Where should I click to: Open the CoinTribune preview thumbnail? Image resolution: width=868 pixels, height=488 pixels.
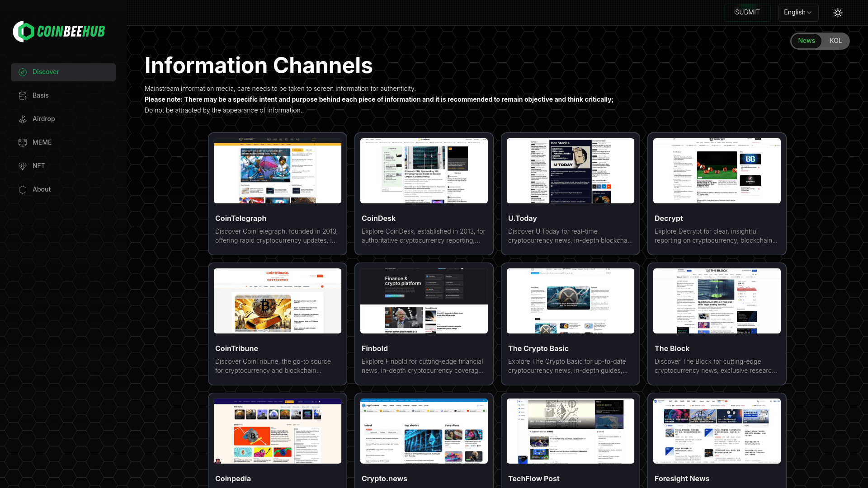(x=278, y=301)
